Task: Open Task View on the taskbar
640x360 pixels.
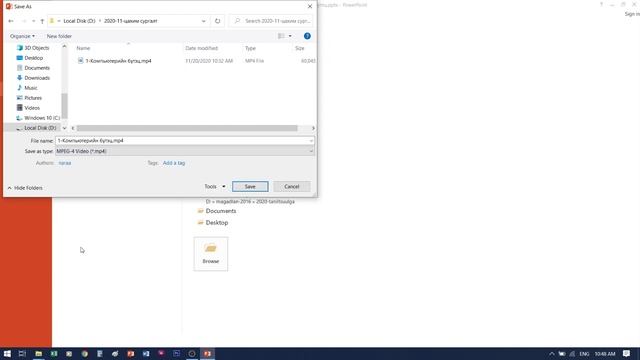Action: [x=22, y=354]
